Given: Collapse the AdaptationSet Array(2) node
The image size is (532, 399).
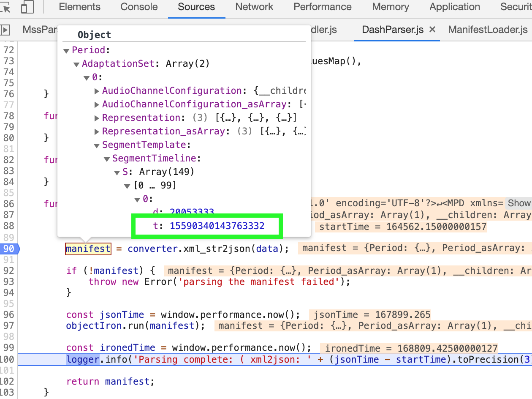Looking at the screenshot, I should point(77,63).
